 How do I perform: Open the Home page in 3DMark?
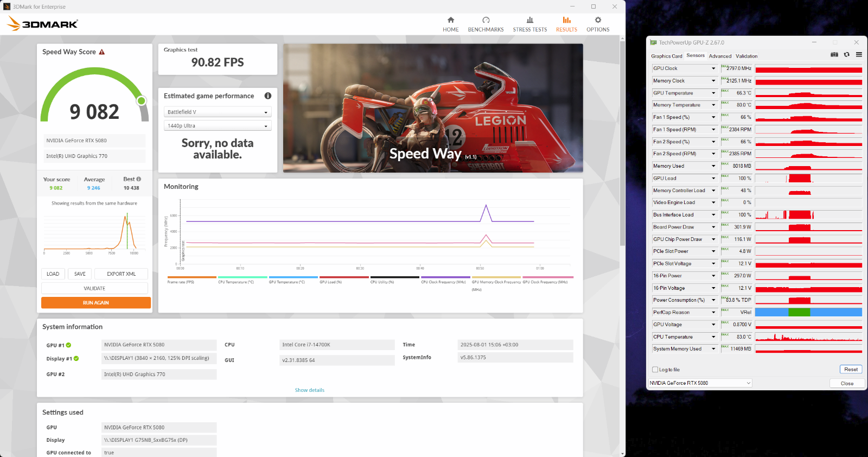click(x=450, y=24)
